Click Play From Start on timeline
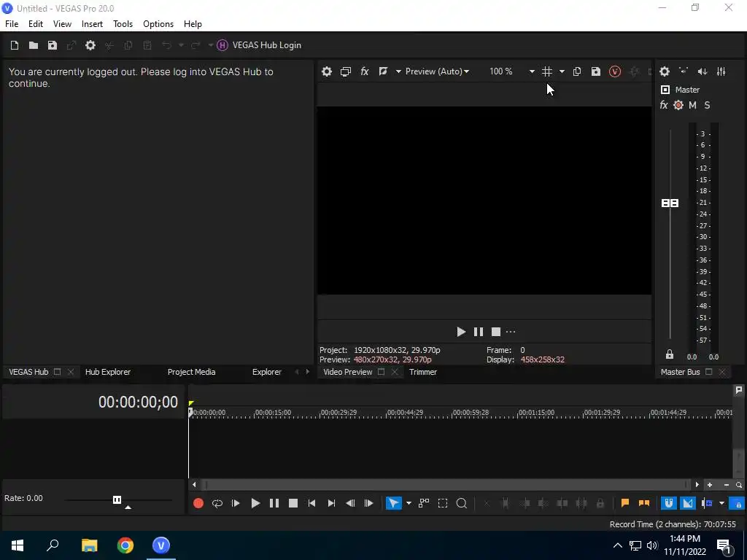The width and height of the screenshot is (747, 560). tap(236, 503)
